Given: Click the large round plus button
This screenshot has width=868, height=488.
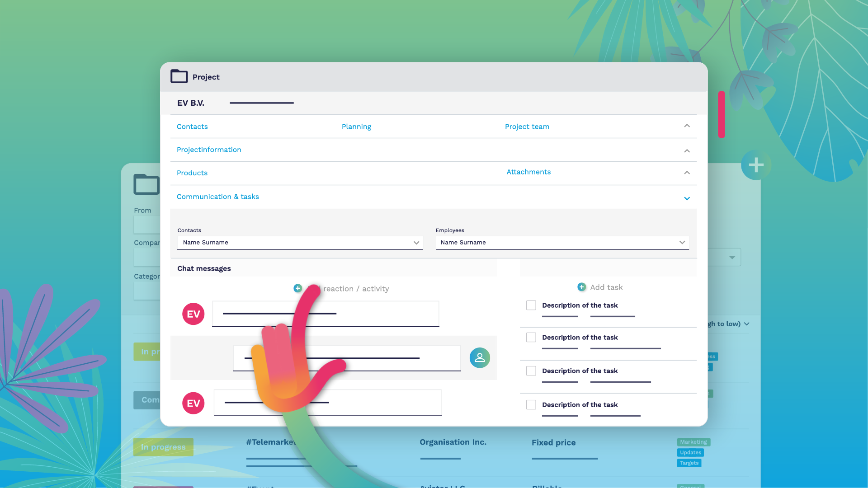Looking at the screenshot, I should [x=756, y=165].
